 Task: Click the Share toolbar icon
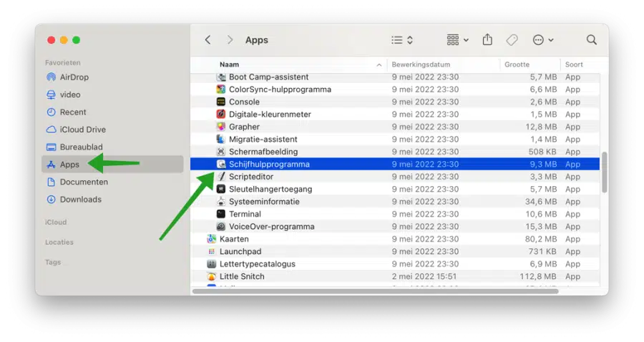pyautogui.click(x=487, y=39)
